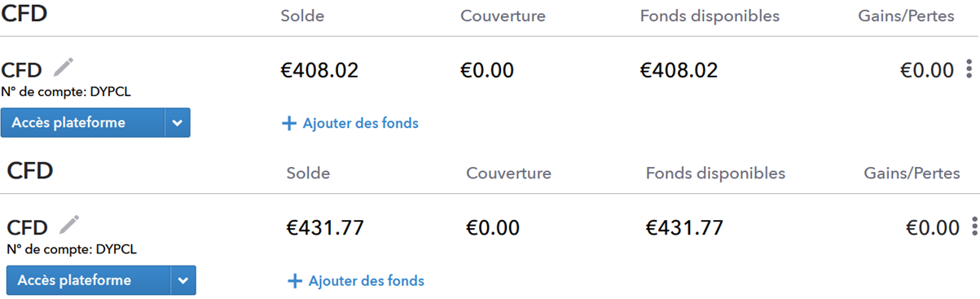Select the €431.77 Fonds disponibles value
Viewport: 980px width, 299px height.
pos(684,227)
